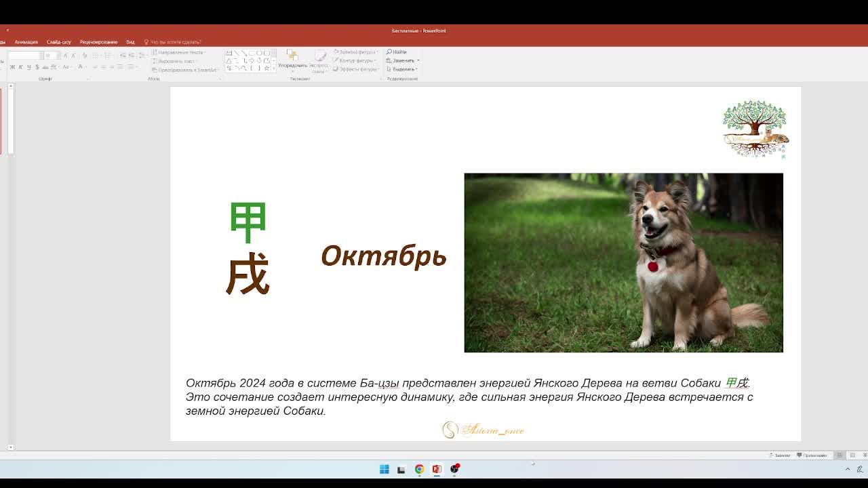
Task: Choose the font color button
Action: point(81,67)
